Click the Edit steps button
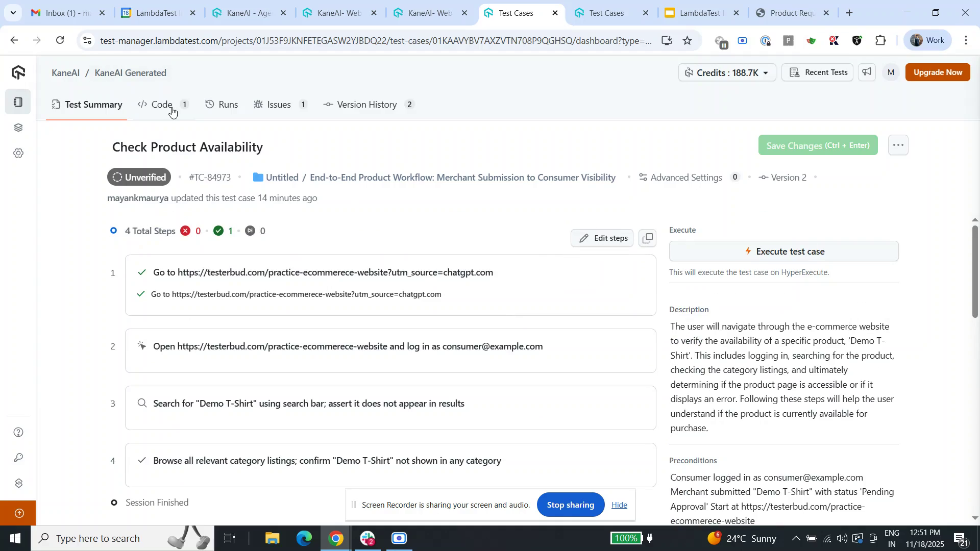 602,238
